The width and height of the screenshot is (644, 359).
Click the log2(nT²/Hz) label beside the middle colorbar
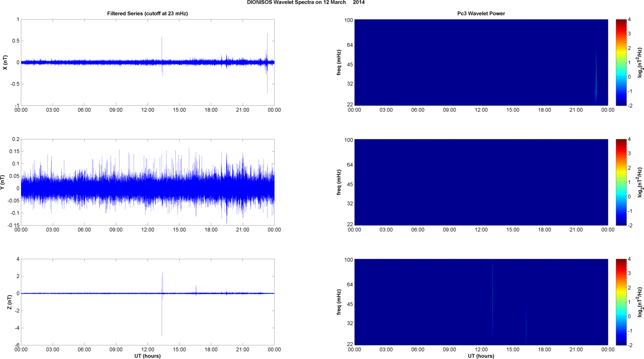click(x=640, y=182)
